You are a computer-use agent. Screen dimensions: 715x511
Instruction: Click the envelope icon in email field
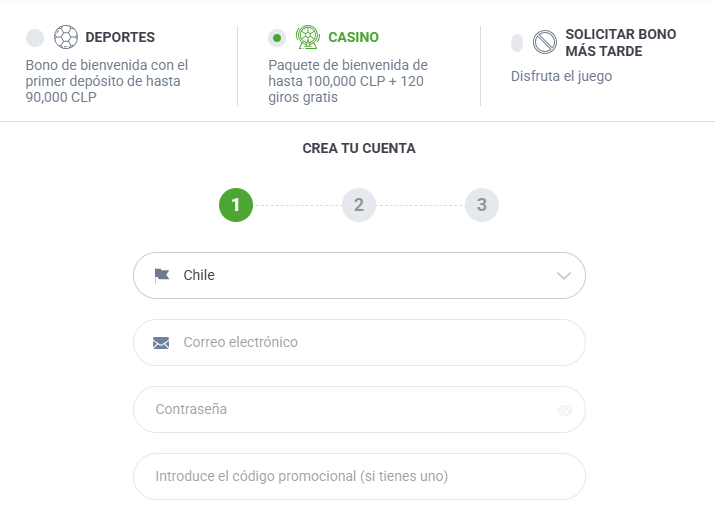click(x=161, y=343)
